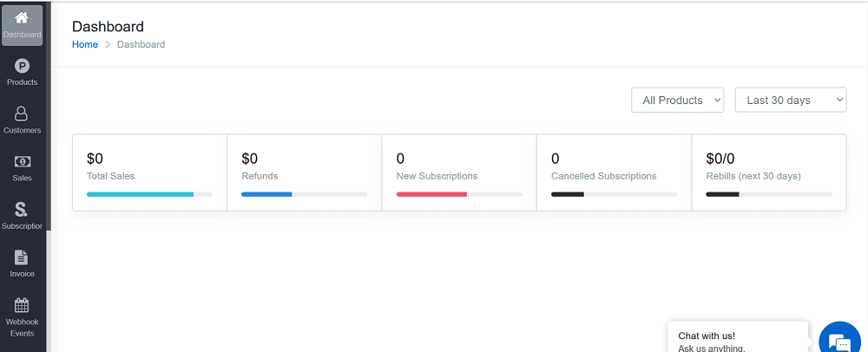Click the $0/0 rebills value

(x=720, y=159)
